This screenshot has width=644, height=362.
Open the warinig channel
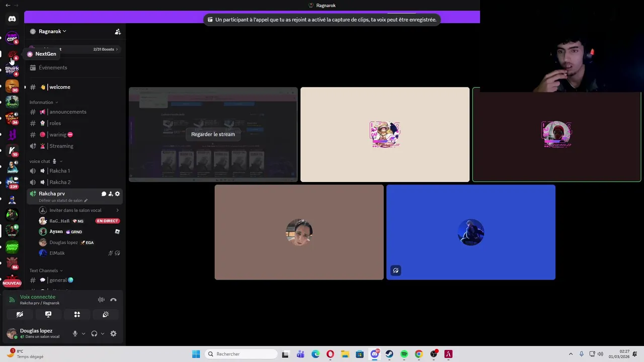pyautogui.click(x=74, y=135)
